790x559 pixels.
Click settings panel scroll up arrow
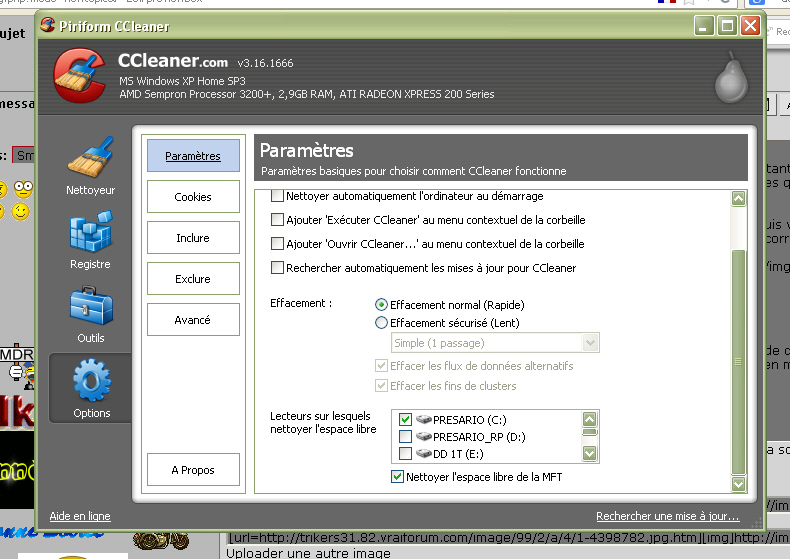coord(738,198)
